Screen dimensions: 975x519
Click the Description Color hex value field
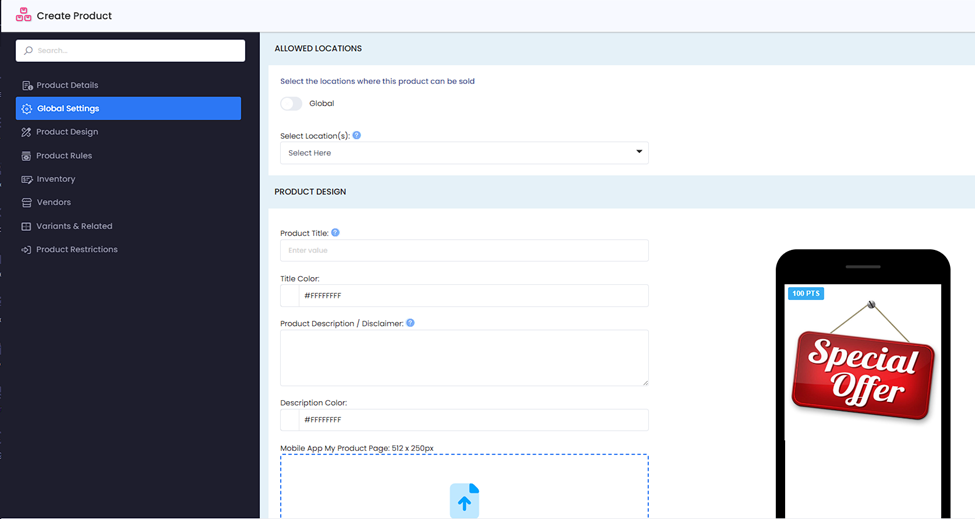click(x=474, y=420)
